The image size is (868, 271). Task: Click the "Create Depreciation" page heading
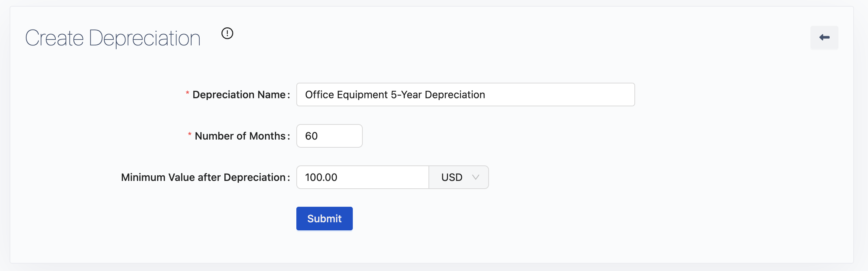(113, 38)
